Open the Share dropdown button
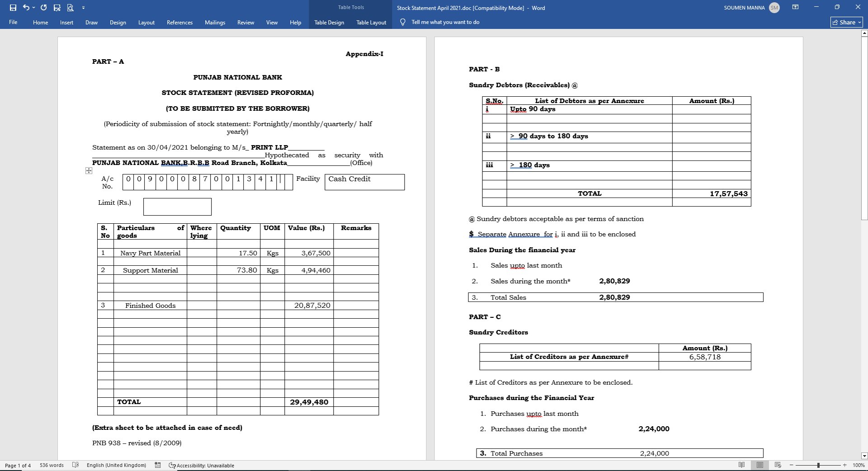 tap(846, 22)
